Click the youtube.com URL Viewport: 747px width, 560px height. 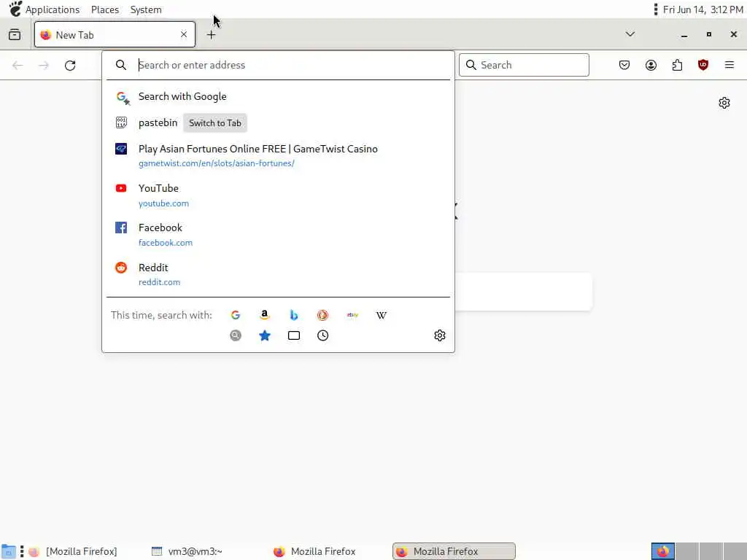click(x=163, y=203)
